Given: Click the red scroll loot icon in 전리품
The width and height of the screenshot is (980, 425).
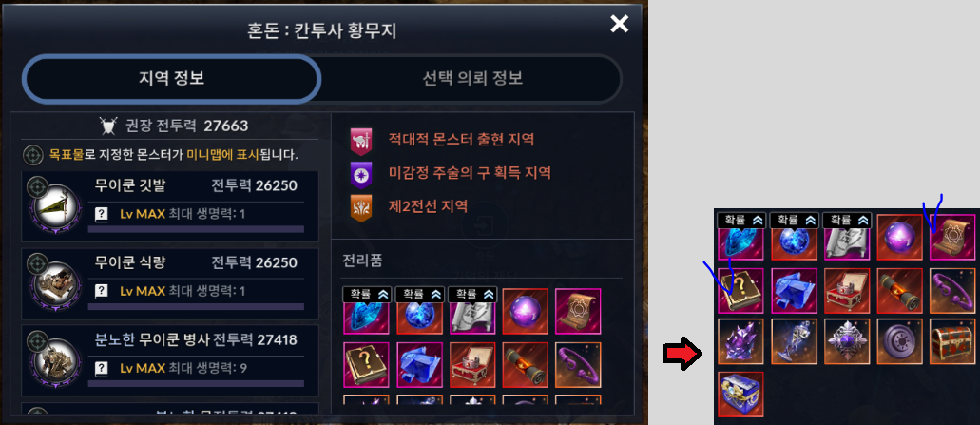Looking at the screenshot, I should point(525,365).
